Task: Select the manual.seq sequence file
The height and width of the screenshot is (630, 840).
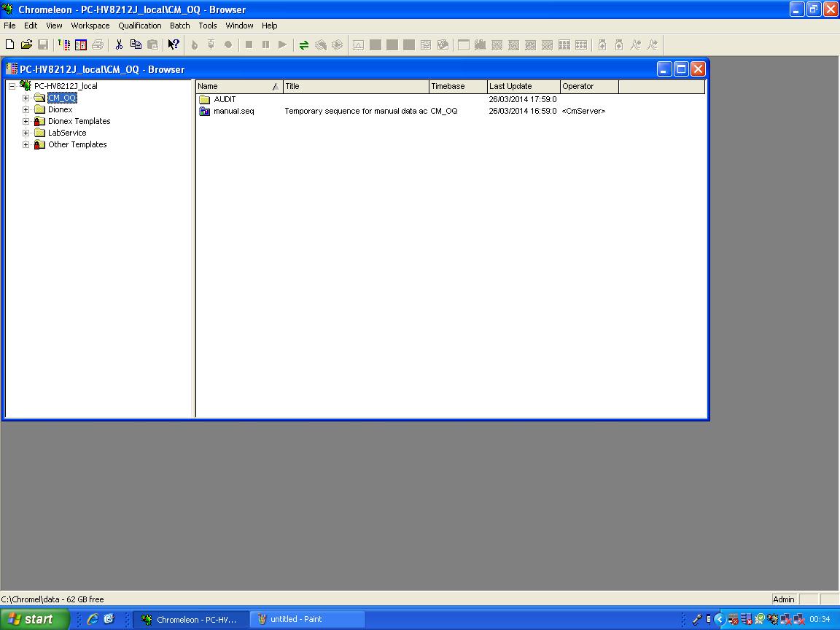Action: coord(233,111)
